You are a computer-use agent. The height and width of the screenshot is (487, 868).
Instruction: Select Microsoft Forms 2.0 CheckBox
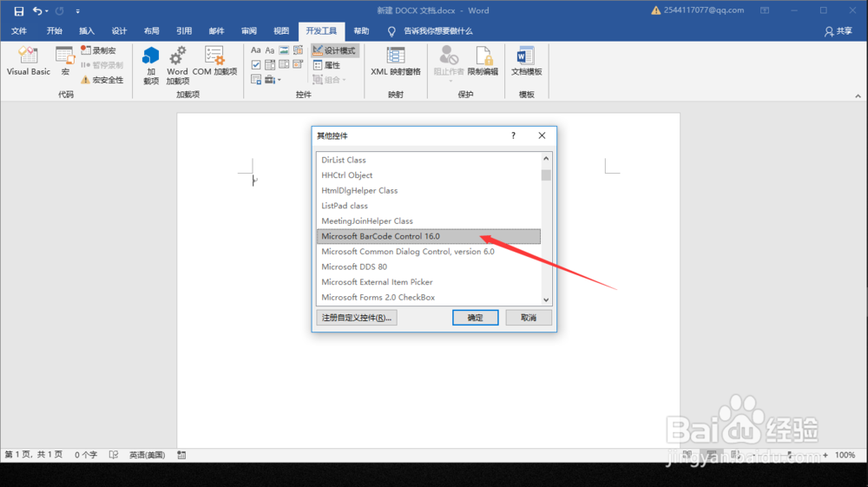coord(429,297)
